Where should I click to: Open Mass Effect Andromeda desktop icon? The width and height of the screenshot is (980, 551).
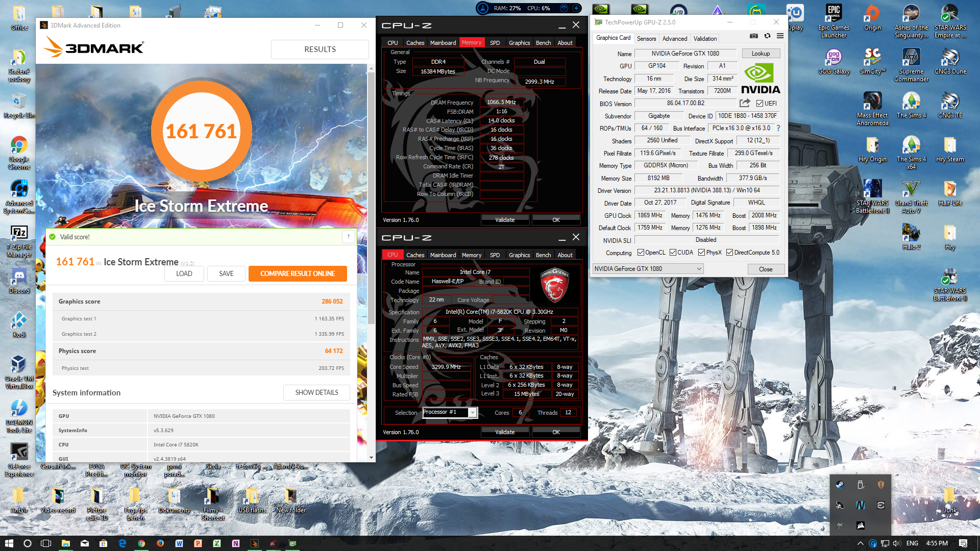[x=872, y=109]
